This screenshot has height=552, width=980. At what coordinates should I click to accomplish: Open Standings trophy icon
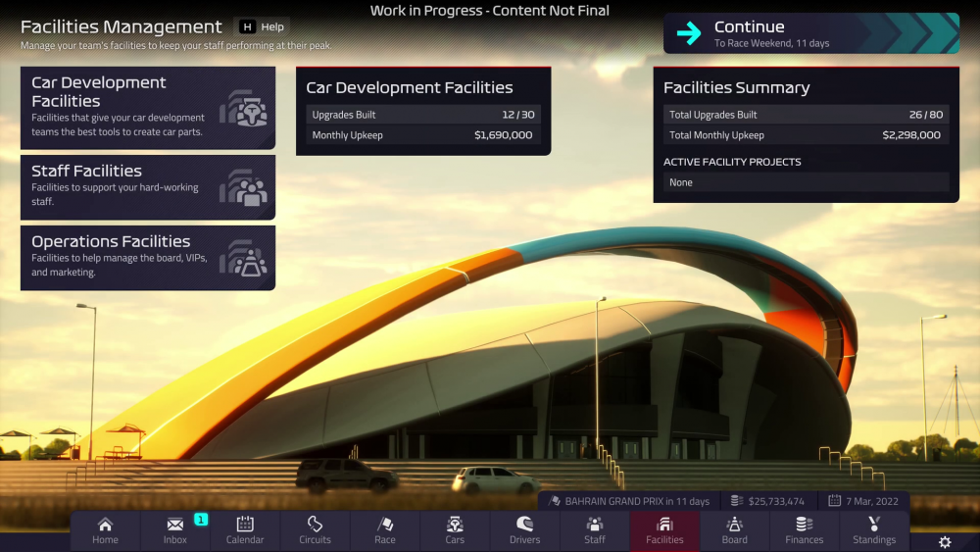(x=874, y=524)
